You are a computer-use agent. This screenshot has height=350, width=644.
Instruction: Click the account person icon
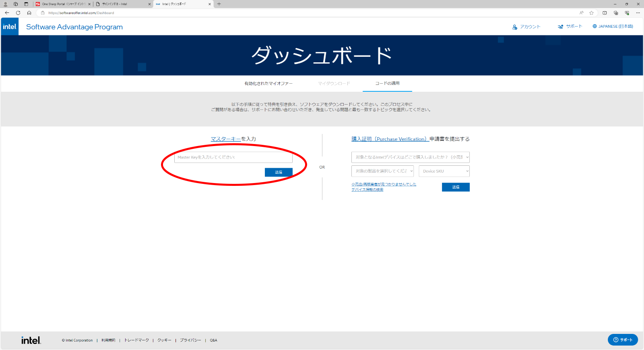tap(515, 27)
